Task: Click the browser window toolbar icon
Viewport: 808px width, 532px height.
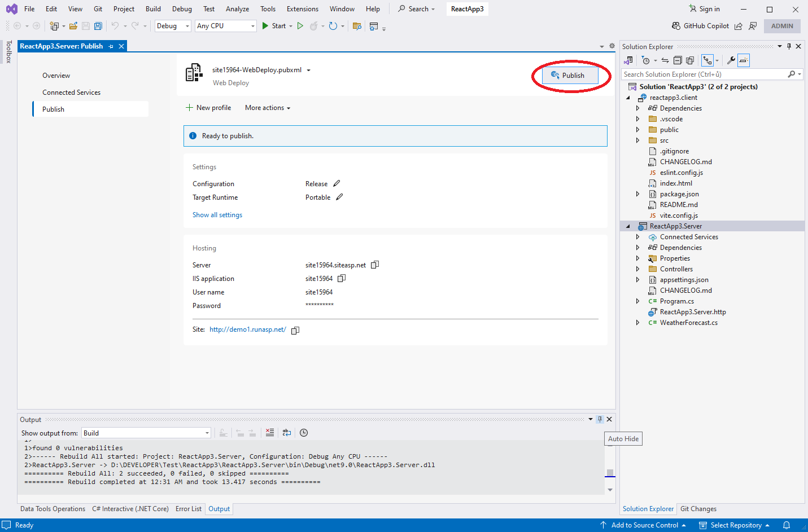Action: [374, 26]
